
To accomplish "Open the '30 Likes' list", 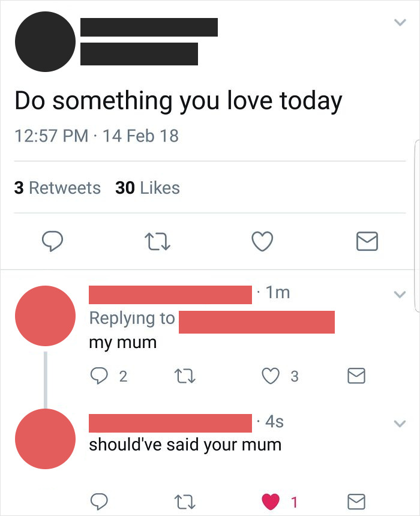I will [147, 187].
